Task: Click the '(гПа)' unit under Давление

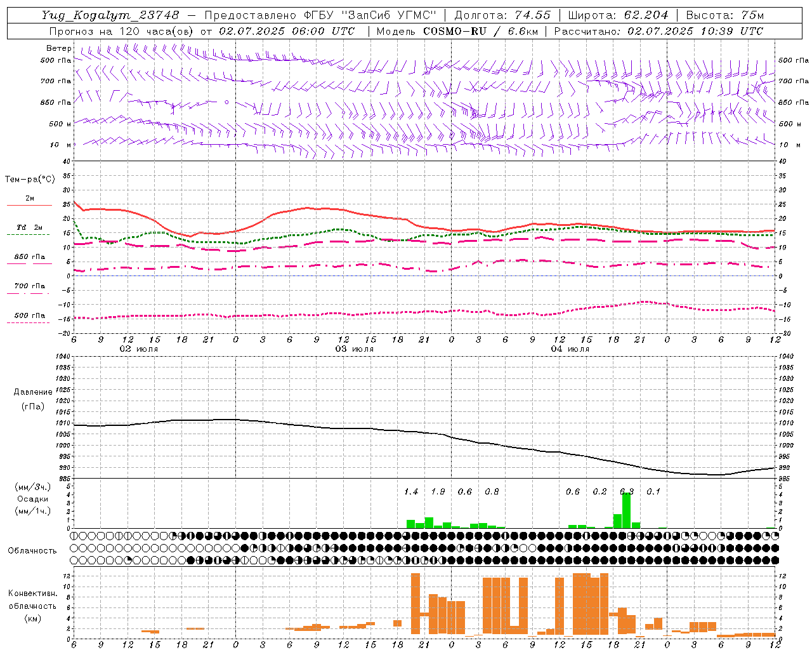Action: [33, 406]
